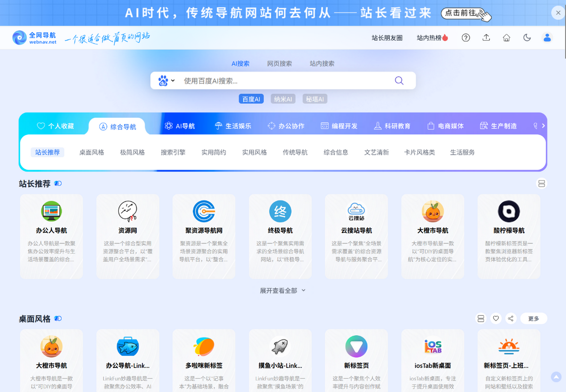Open the iosTab新桌面 site icon
566x392 pixels.
tap(433, 347)
